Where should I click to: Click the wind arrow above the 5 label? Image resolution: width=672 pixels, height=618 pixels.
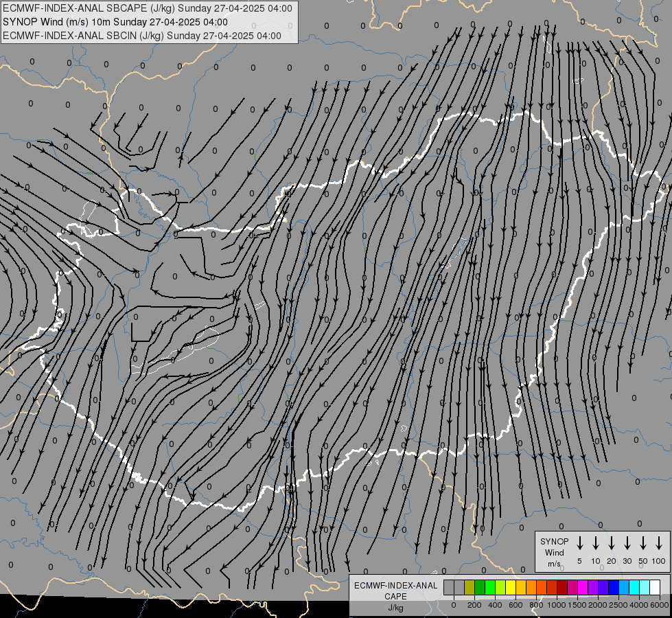(x=579, y=542)
